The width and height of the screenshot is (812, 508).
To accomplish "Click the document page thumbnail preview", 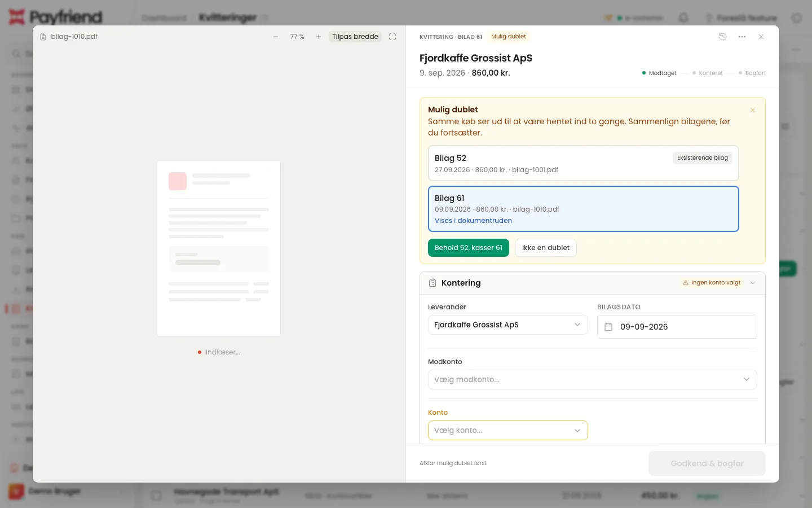I will pos(219,248).
